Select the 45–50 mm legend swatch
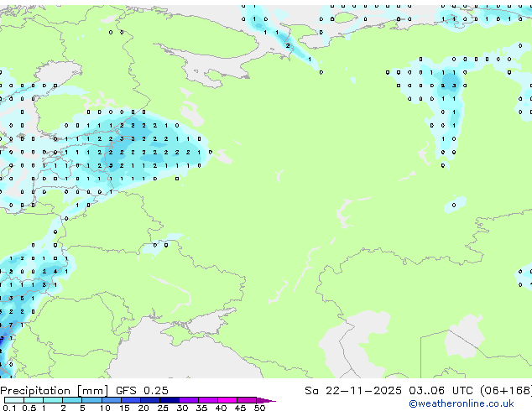The width and height of the screenshot is (532, 411). tap(247, 400)
